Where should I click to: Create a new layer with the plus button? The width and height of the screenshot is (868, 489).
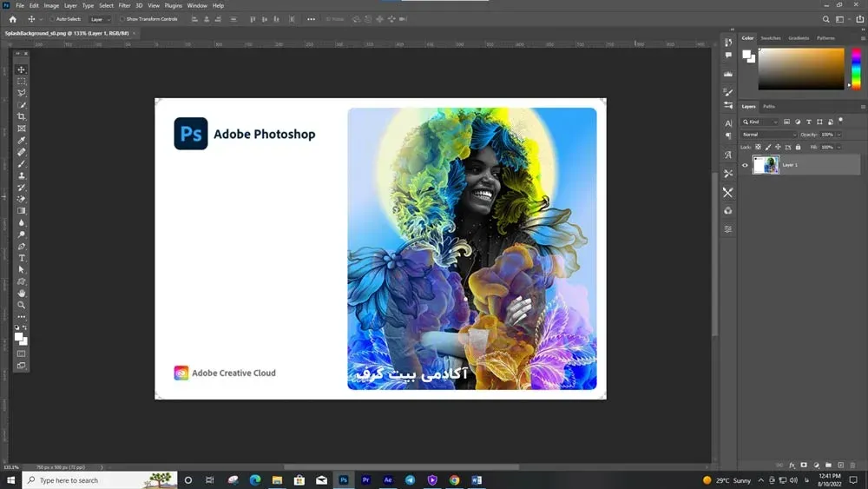840,466
